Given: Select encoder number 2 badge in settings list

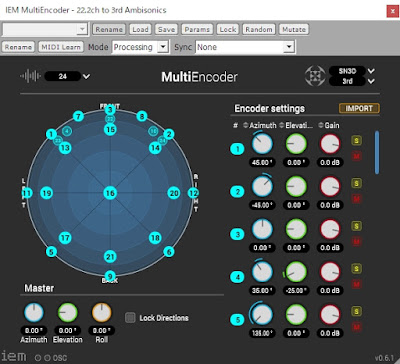Looking at the screenshot, I should click(238, 192).
